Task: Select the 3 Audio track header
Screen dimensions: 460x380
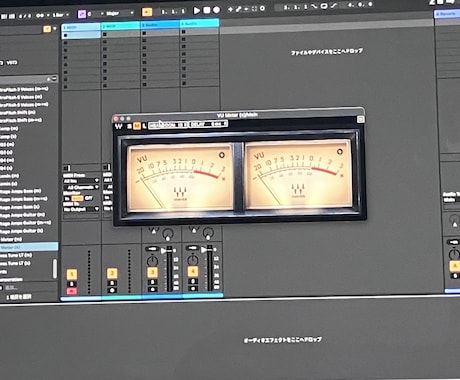Action: [x=160, y=24]
